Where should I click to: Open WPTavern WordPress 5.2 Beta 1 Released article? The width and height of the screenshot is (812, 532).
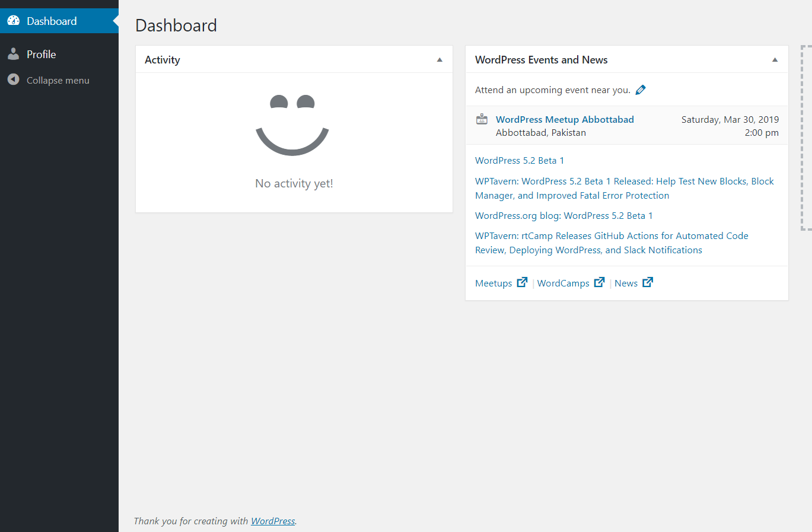pos(625,188)
